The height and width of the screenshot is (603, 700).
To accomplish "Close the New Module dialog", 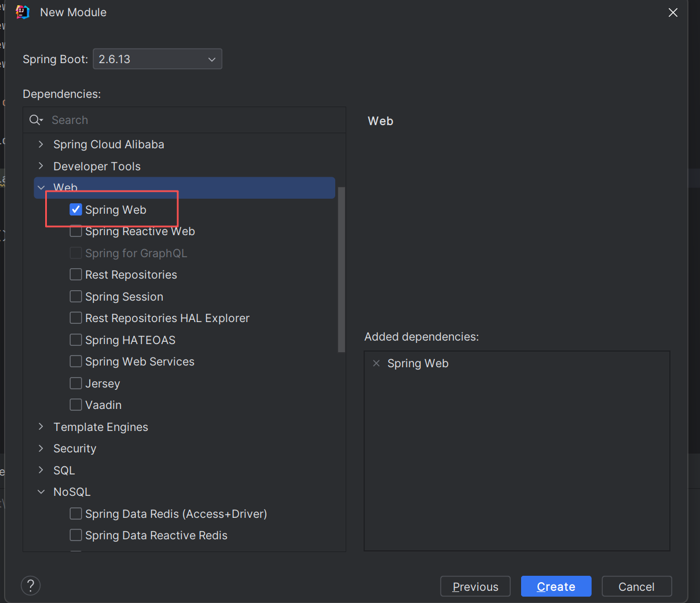I will pyautogui.click(x=673, y=12).
